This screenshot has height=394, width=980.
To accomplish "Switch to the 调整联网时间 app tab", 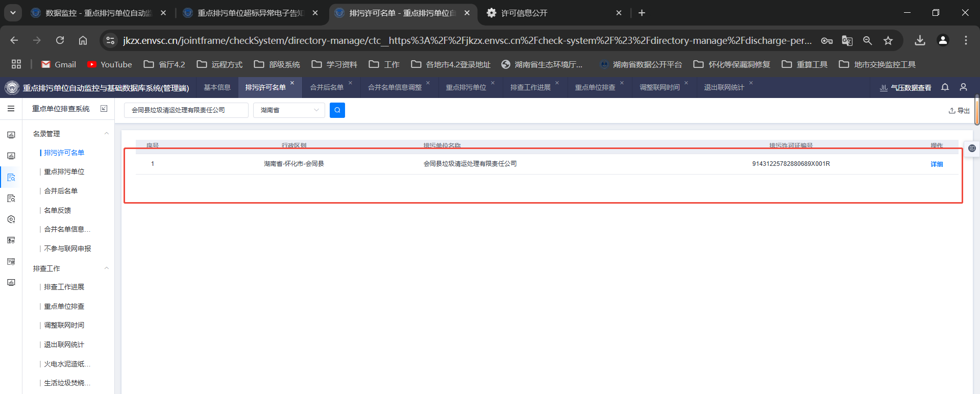I will (659, 87).
